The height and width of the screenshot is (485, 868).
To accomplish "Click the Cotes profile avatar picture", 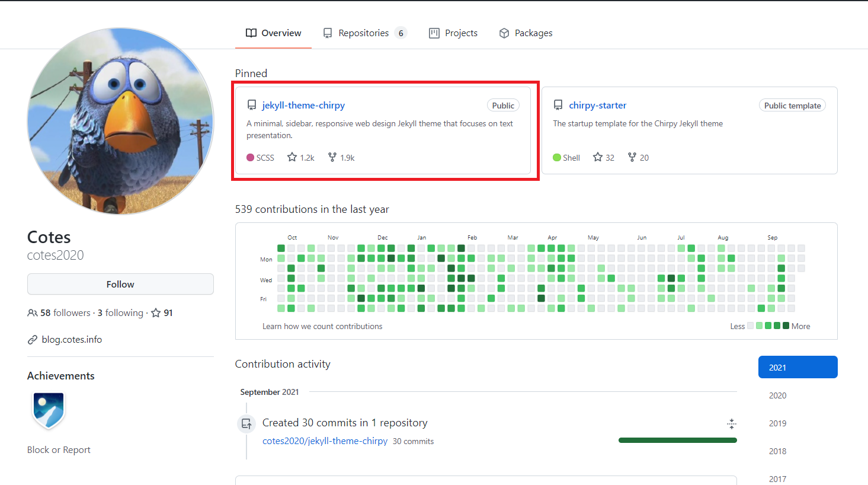I will 120,121.
